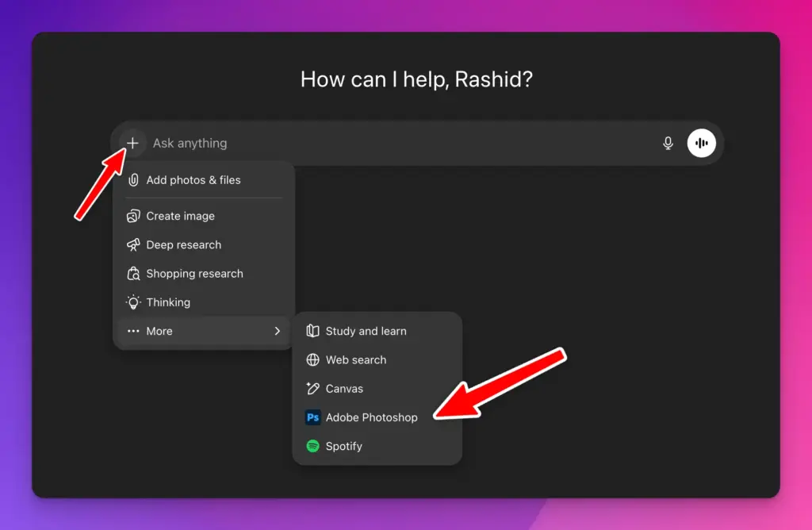Select Shopping research from the menu
This screenshot has height=530, width=812.
coord(194,274)
